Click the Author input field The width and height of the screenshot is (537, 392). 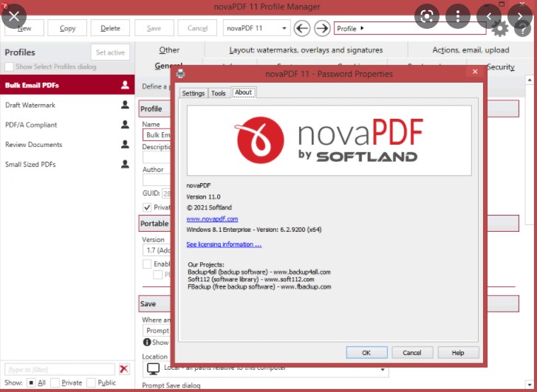tap(157, 179)
